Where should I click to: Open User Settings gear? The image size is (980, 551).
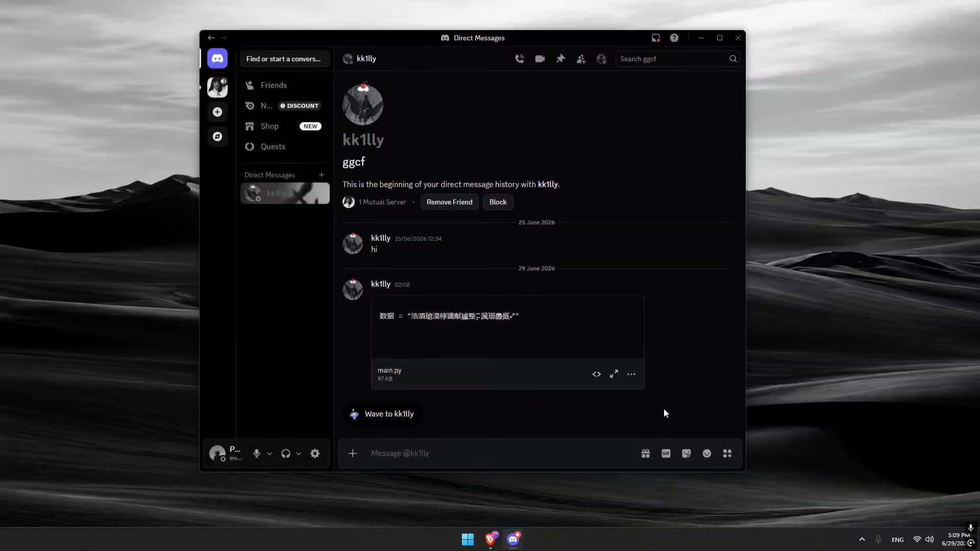[315, 453]
